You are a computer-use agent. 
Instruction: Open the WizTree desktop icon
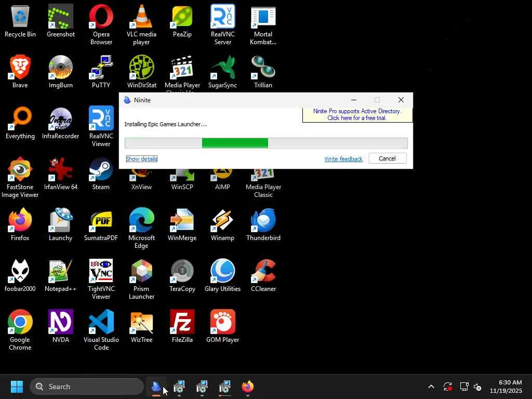click(141, 326)
